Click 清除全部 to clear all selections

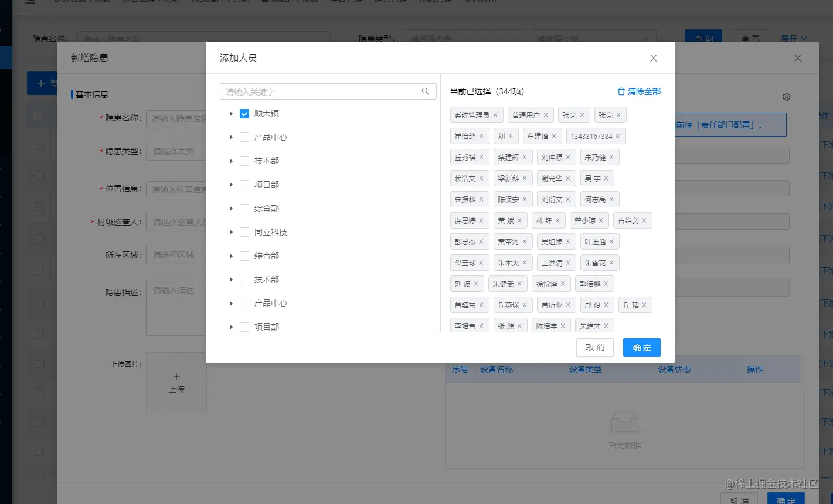639,91
